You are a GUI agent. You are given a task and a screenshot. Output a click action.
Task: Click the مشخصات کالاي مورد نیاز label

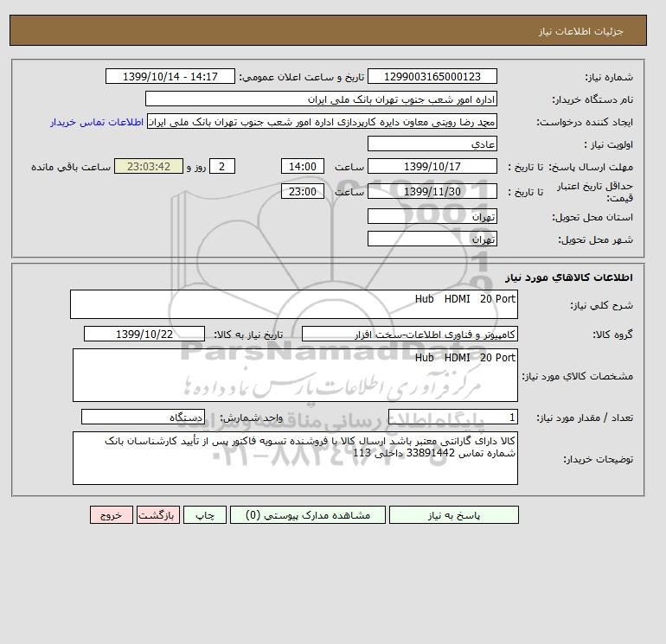click(578, 376)
